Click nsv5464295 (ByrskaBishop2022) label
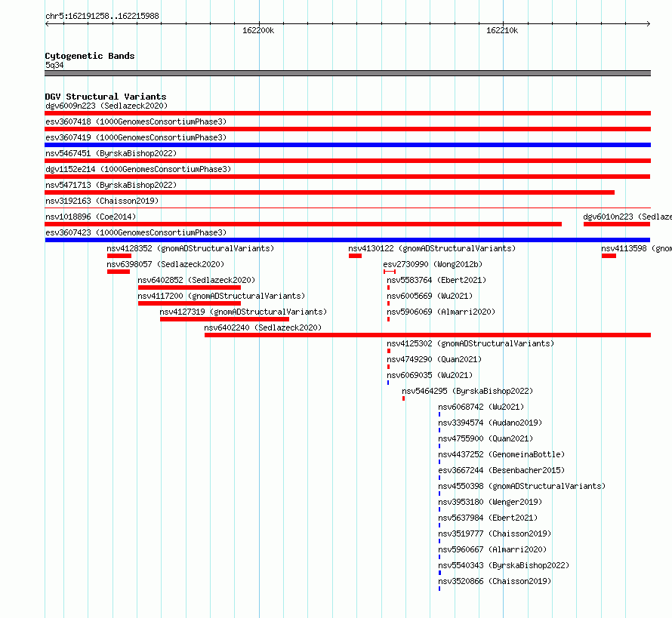The width and height of the screenshot is (672, 618). click(x=467, y=391)
